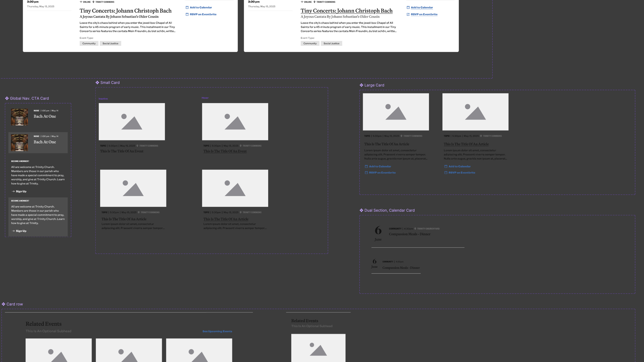Click arrow icon beside bottom highlighted "Sign Up"
Image resolution: width=644 pixels, height=362 pixels.
(13, 231)
